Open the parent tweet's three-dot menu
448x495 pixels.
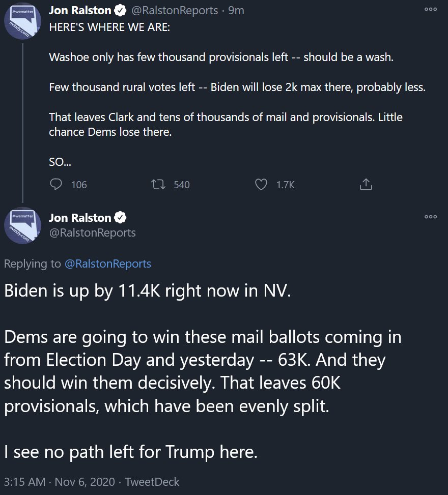(x=431, y=9)
